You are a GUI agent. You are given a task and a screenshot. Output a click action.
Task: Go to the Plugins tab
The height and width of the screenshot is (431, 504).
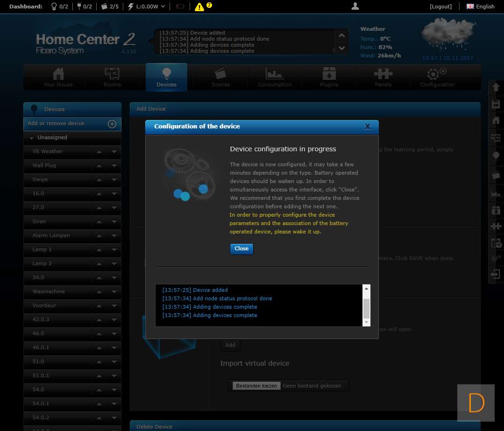coord(329,78)
